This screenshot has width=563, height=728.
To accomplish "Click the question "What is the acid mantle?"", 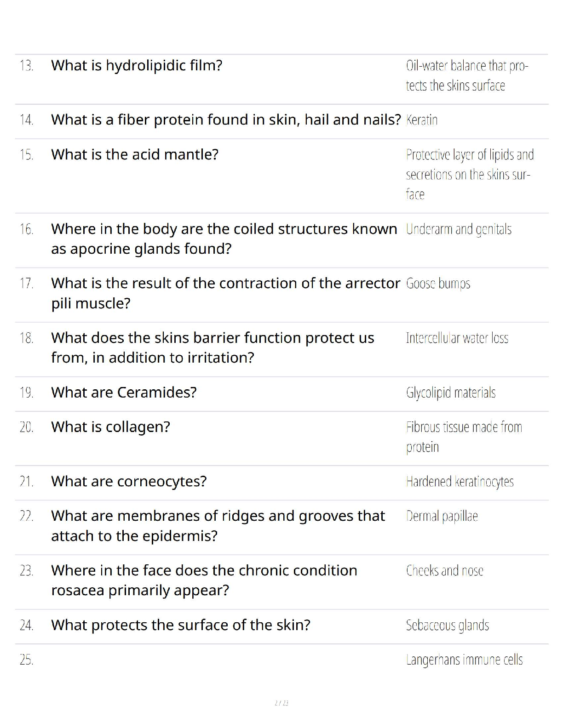I will [x=135, y=154].
